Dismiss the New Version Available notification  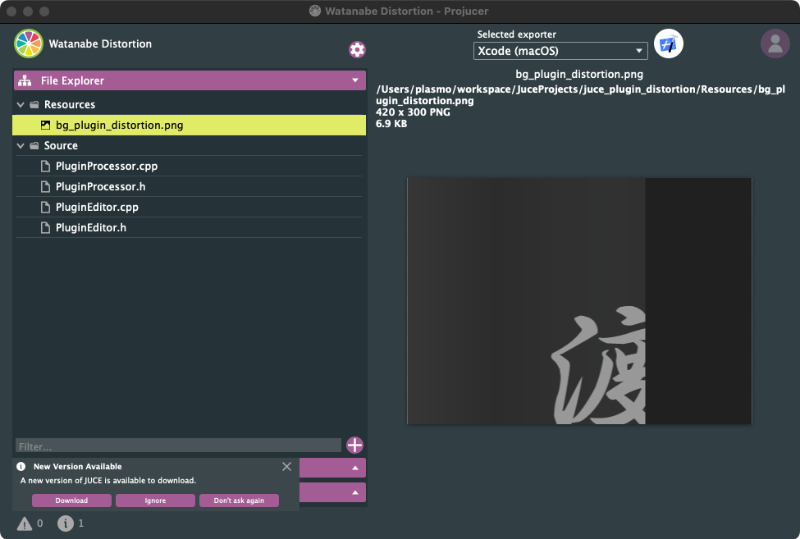(x=287, y=466)
